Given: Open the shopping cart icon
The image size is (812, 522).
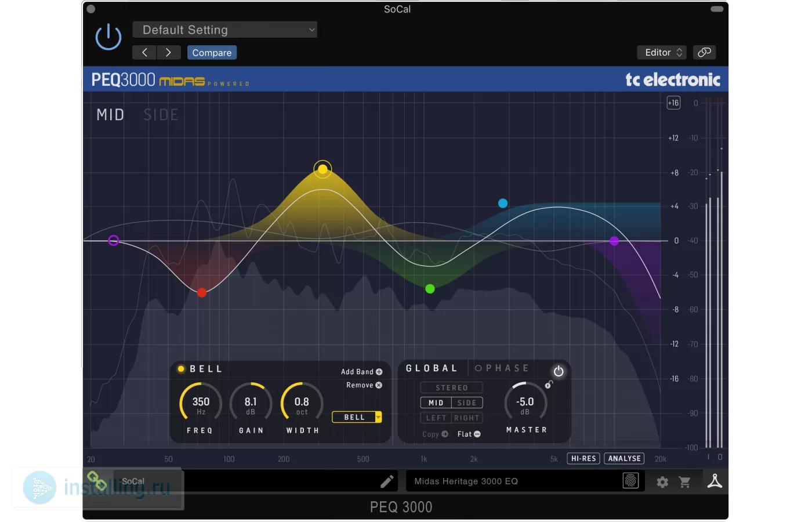Looking at the screenshot, I should 684,482.
